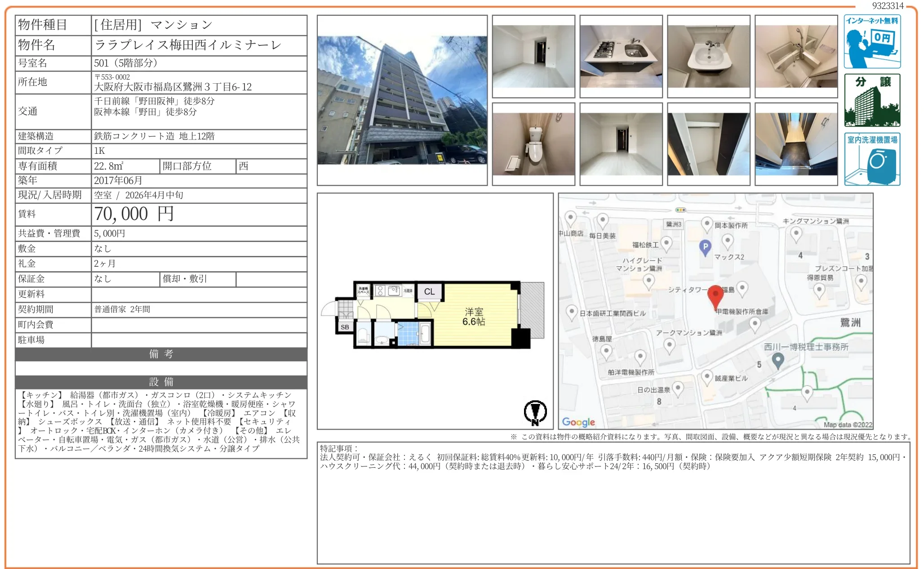This screenshot has width=924, height=569.
Task: Click the 分譲 building icon
Action: [872, 100]
